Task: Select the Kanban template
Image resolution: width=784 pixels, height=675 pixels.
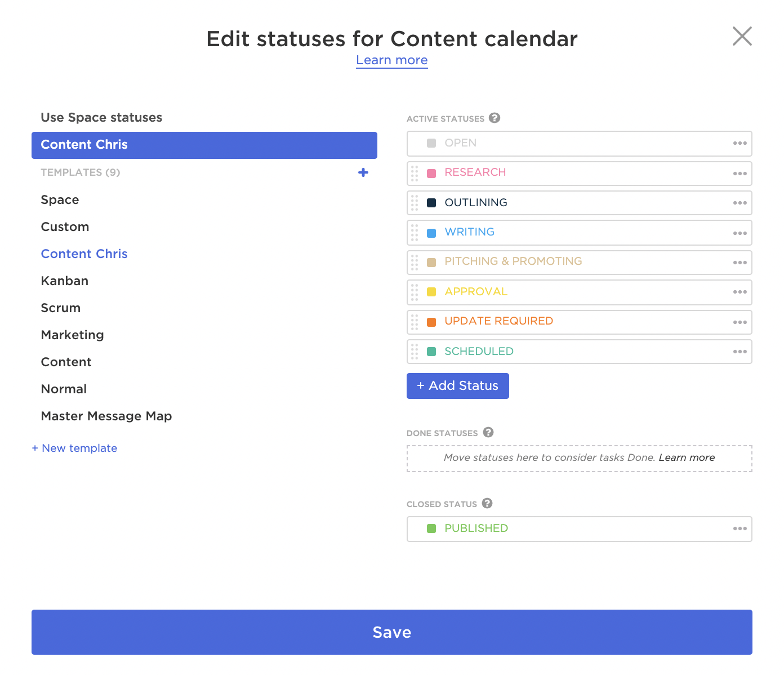Action: tap(65, 281)
